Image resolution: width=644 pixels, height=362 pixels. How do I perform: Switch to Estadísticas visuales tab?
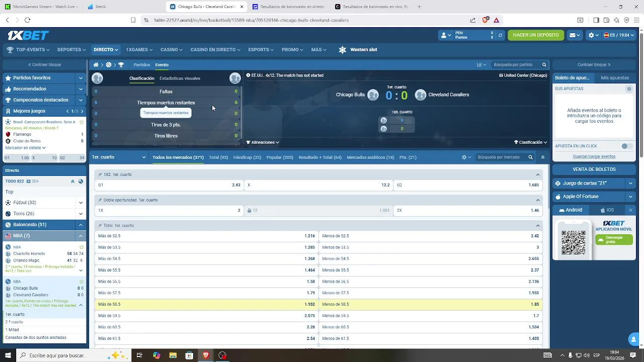click(x=180, y=78)
